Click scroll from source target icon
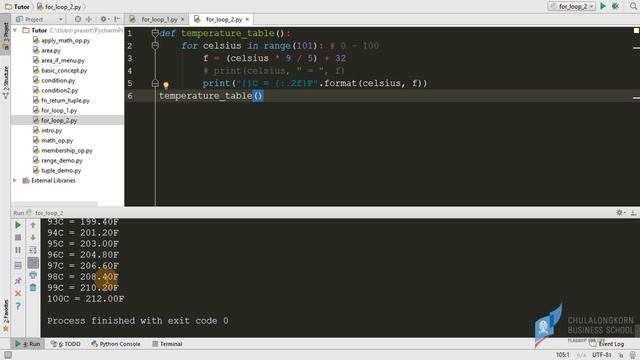Viewport: 640px width, 360px height. pos(78,19)
